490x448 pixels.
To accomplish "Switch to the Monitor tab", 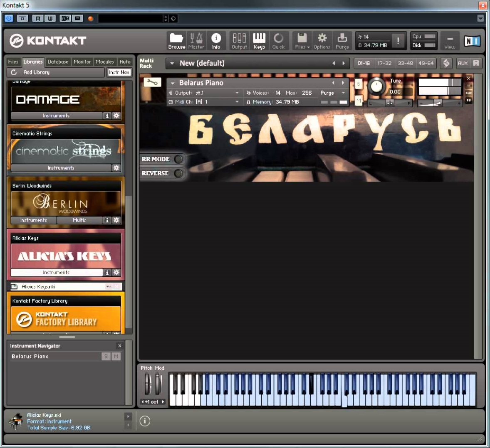I will (x=82, y=62).
